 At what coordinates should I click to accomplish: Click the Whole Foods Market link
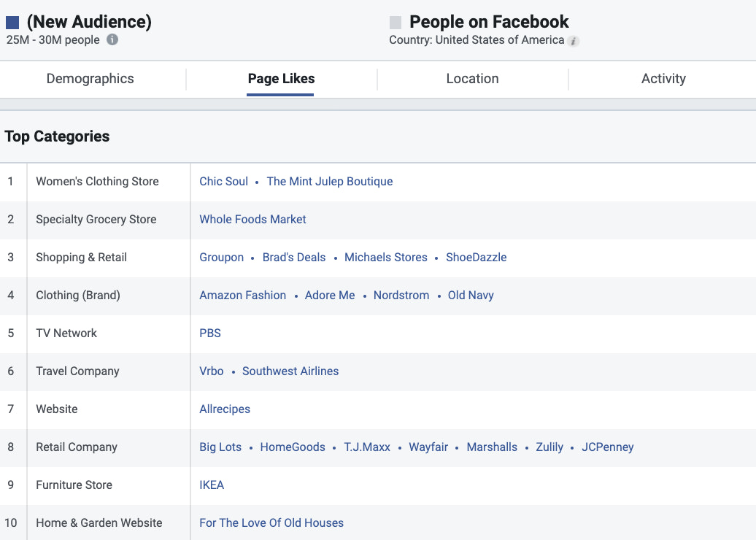click(x=252, y=219)
